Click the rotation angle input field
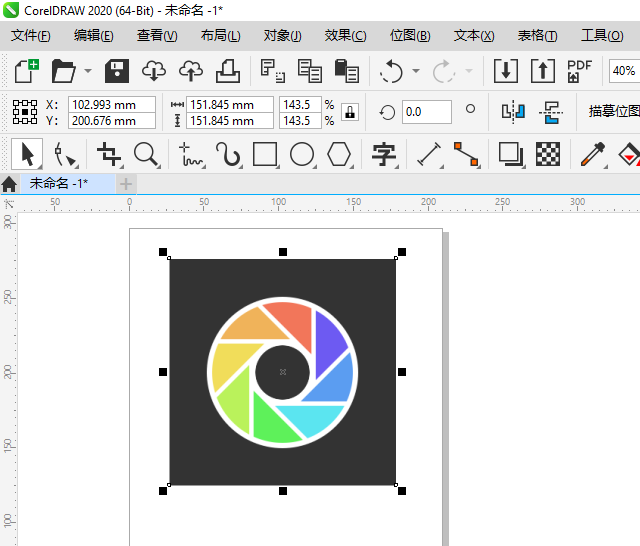 (427, 112)
